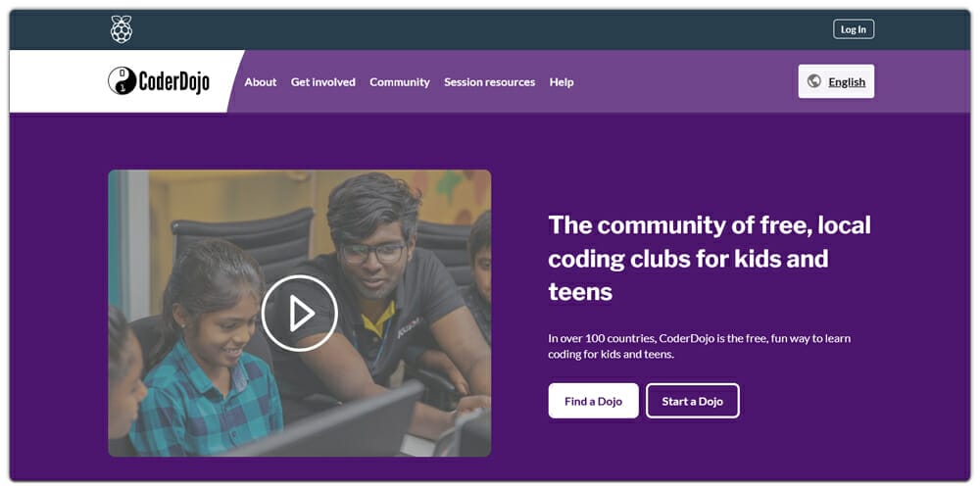The height and width of the screenshot is (490, 980).
Task: Click the Find a Dojo button
Action: (x=593, y=401)
